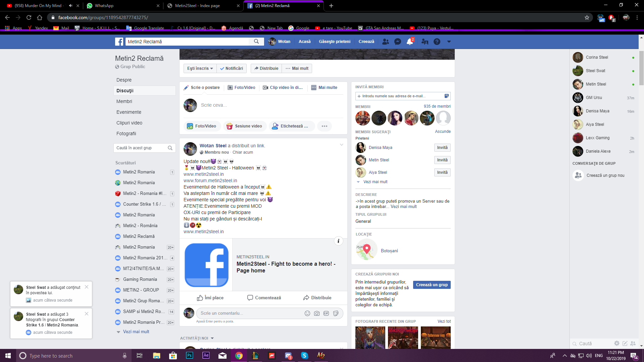The width and height of the screenshot is (644, 362).
Task: Open Chrome menu three dots
Action: click(637, 17)
